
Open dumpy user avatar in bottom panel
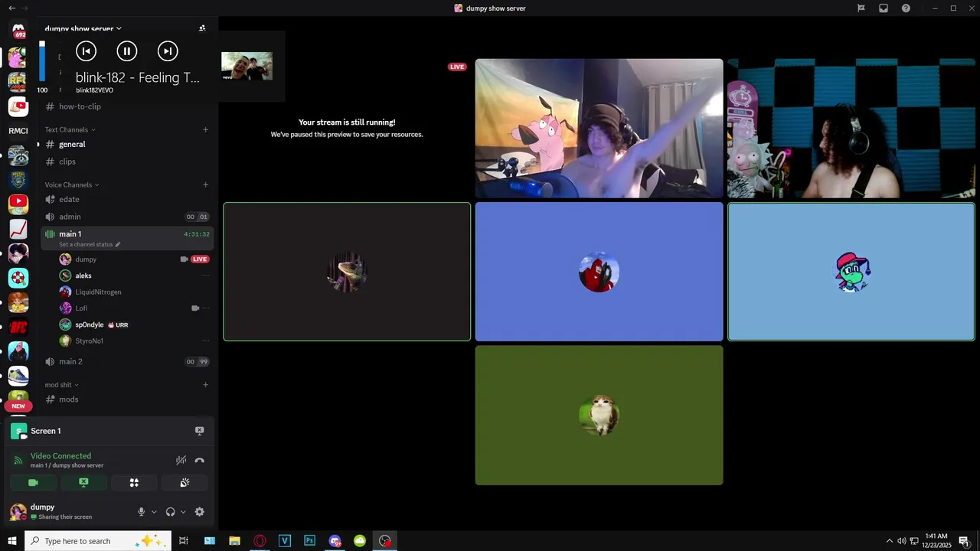pos(18,512)
